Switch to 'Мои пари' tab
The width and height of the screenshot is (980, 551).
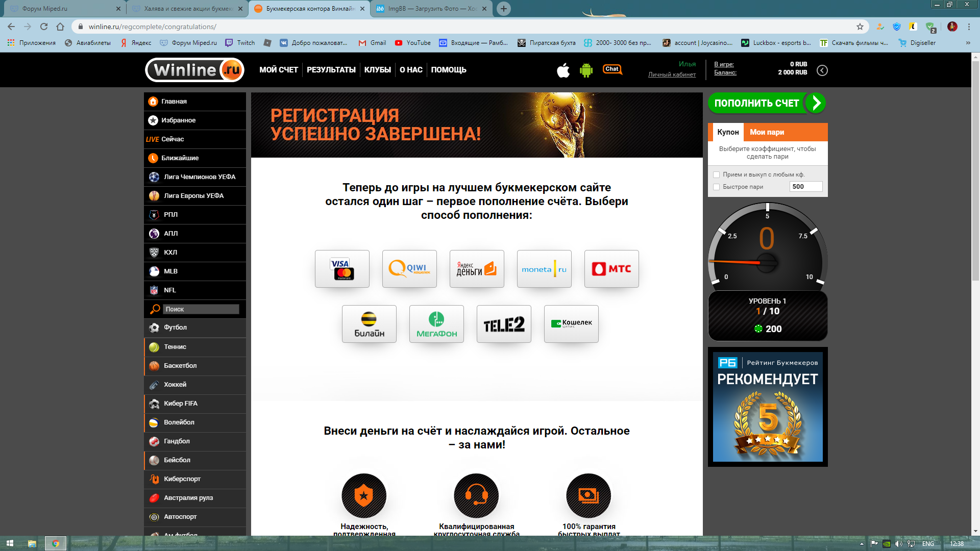(767, 132)
